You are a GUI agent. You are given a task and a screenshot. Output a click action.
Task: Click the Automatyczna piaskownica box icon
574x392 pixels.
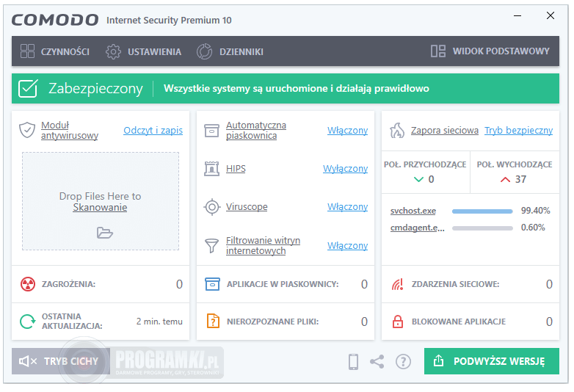(x=211, y=131)
